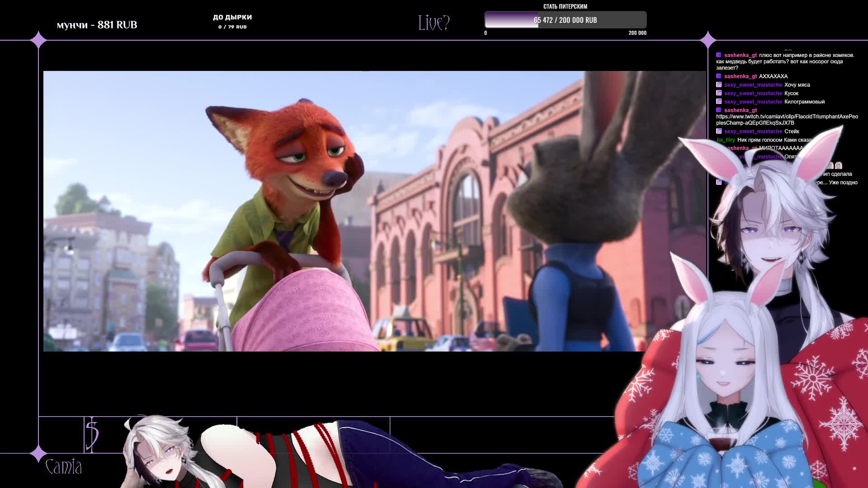Click the 'Уже поздно' message text

(843, 183)
